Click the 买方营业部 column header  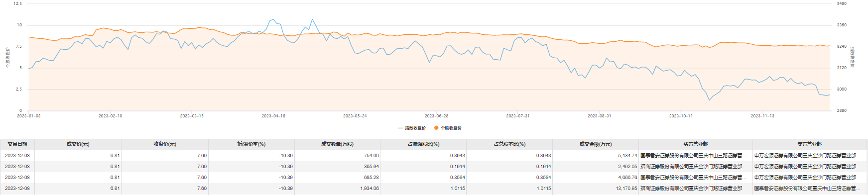(x=696, y=144)
